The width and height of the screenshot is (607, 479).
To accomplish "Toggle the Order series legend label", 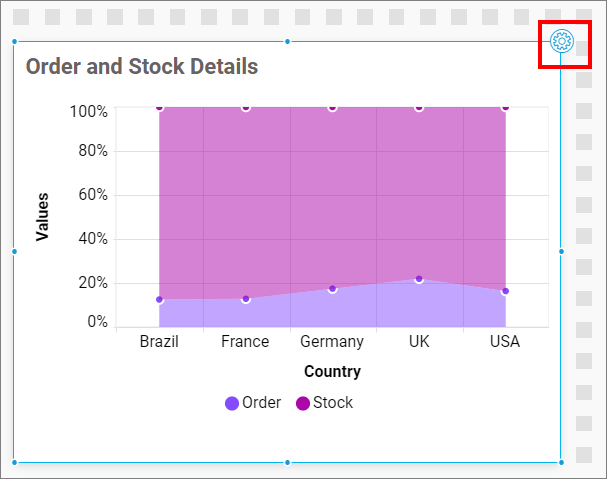I will [x=262, y=403].
